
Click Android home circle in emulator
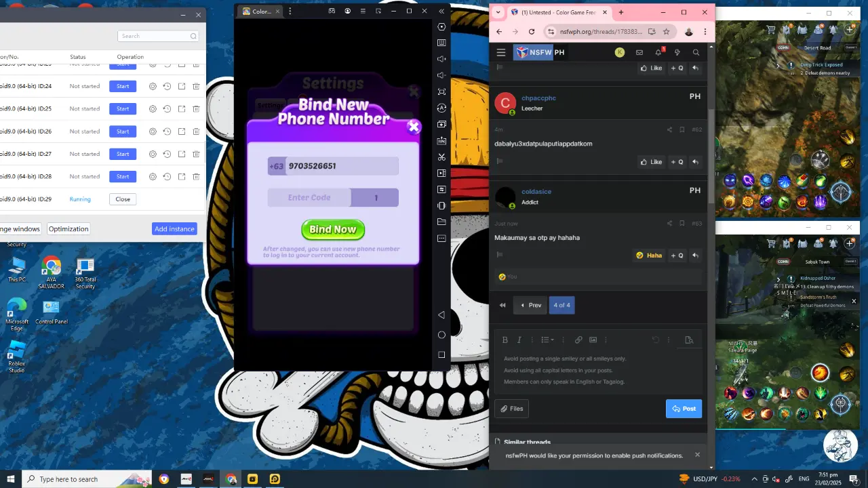pyautogui.click(x=441, y=335)
